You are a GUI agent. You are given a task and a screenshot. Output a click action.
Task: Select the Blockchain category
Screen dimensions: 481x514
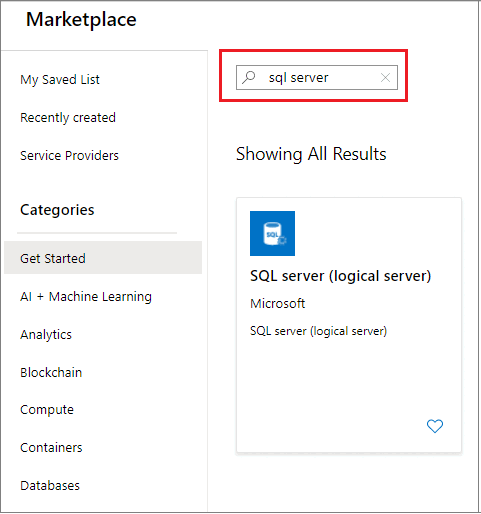tap(51, 372)
